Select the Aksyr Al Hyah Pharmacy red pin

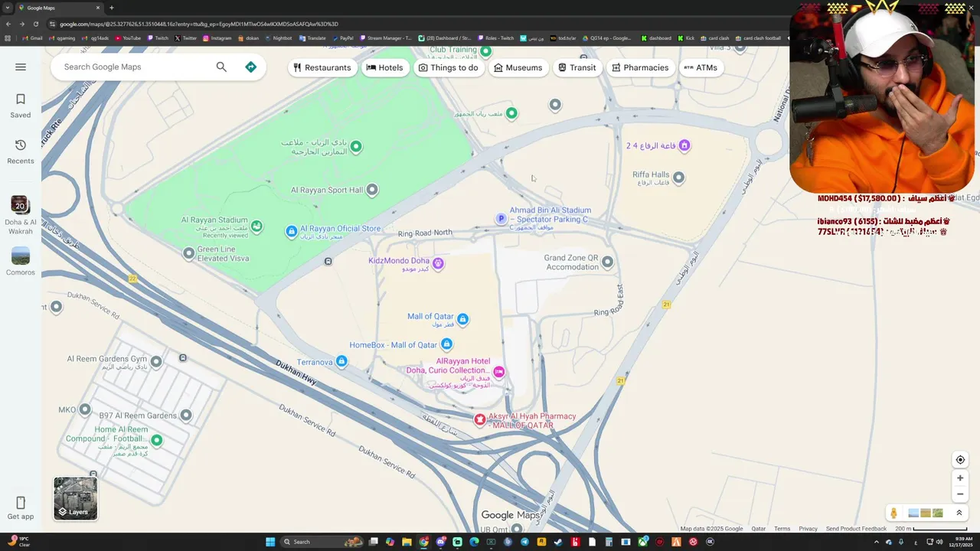[x=480, y=419]
